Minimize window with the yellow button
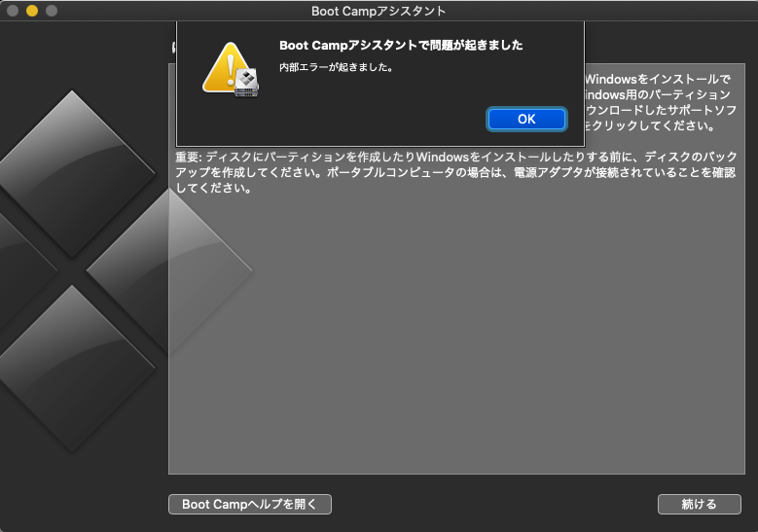Image resolution: width=758 pixels, height=532 pixels. 32,11
